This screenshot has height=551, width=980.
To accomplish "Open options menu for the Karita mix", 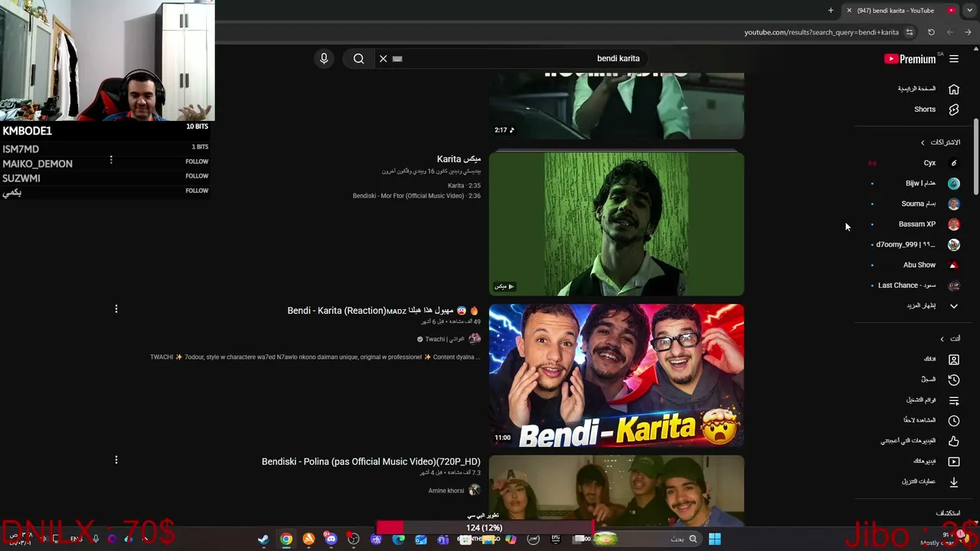I will coord(111,160).
